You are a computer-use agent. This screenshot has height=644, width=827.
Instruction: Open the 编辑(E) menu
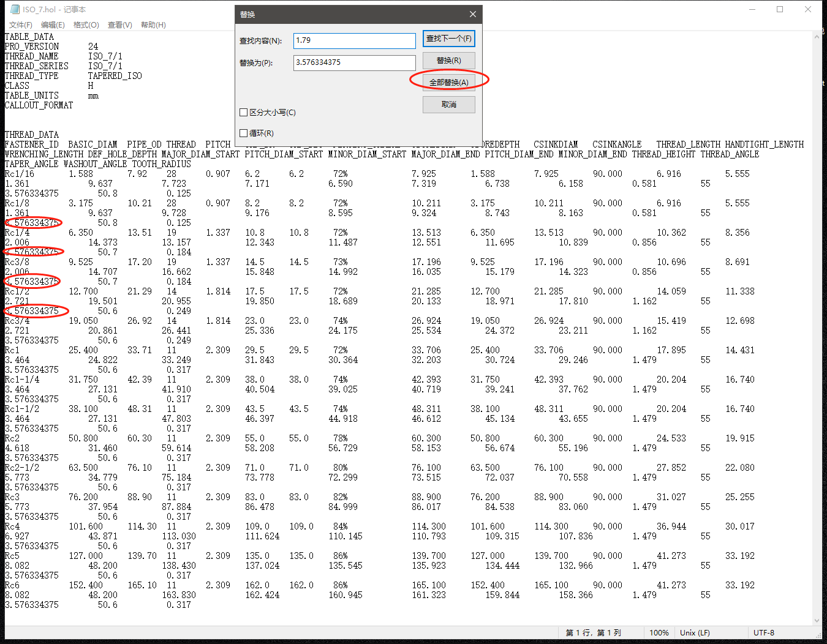tap(53, 25)
